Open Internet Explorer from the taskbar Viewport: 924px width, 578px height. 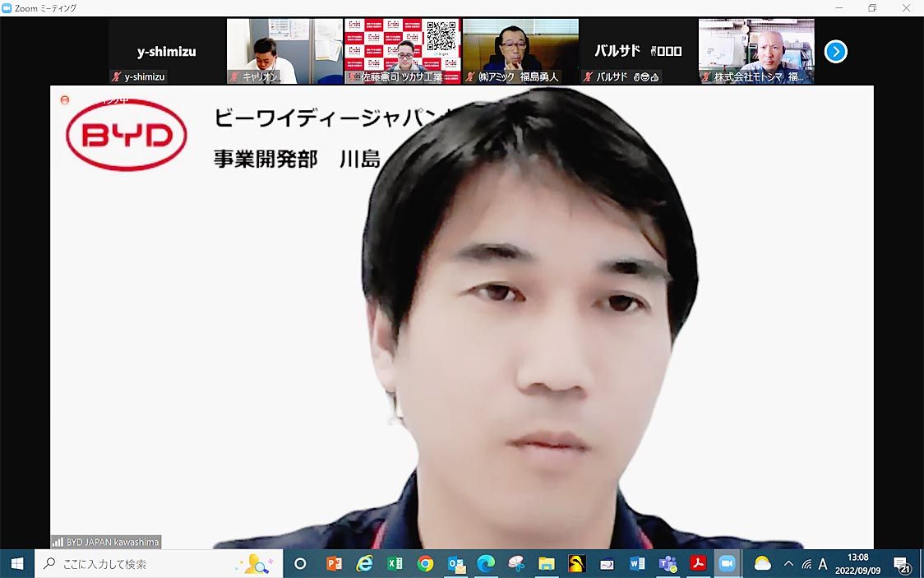pyautogui.click(x=364, y=564)
